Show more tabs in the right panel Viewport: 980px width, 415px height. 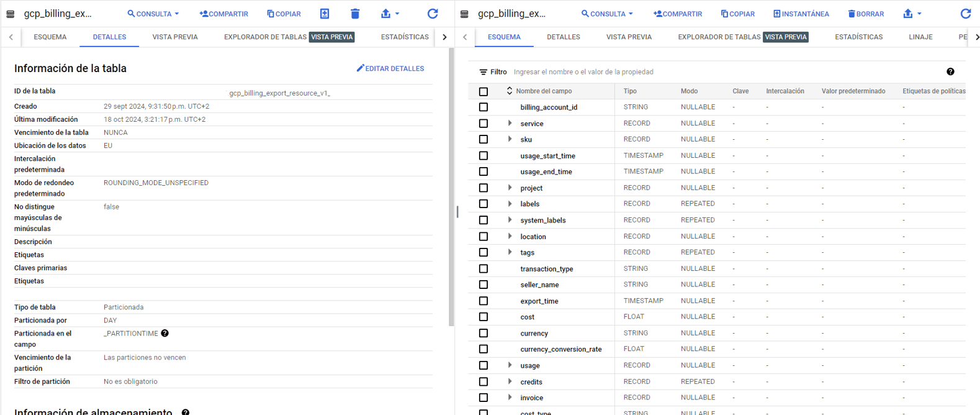click(976, 37)
